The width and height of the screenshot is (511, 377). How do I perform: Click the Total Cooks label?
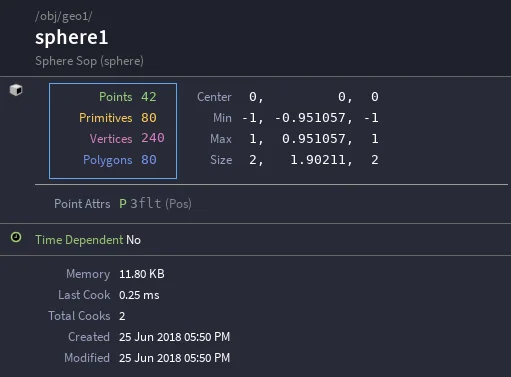79,316
